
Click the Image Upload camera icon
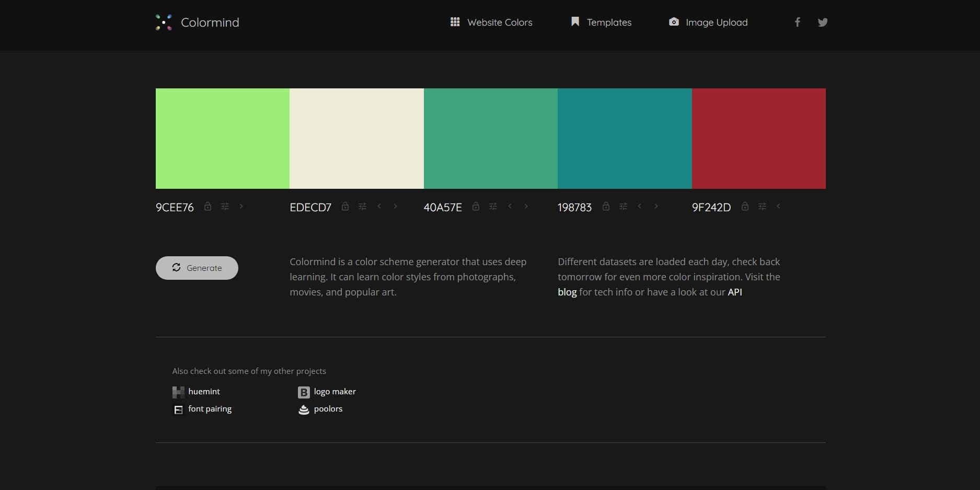pos(673,22)
